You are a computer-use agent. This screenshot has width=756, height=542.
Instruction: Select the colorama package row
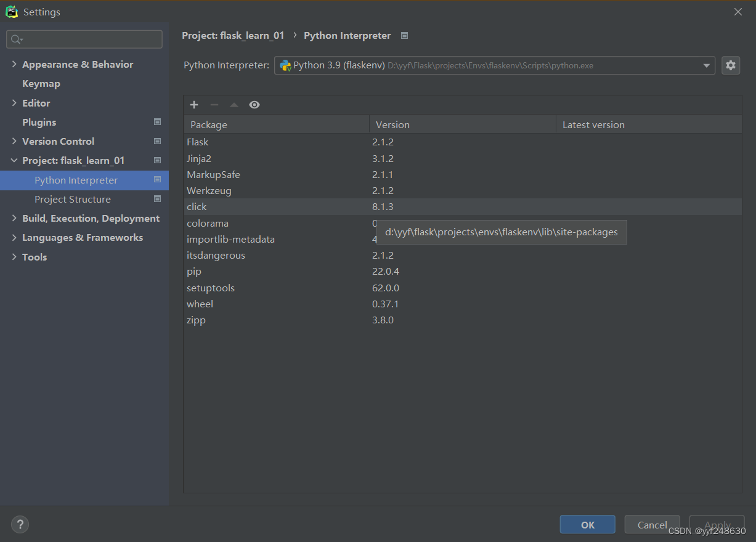coord(463,223)
